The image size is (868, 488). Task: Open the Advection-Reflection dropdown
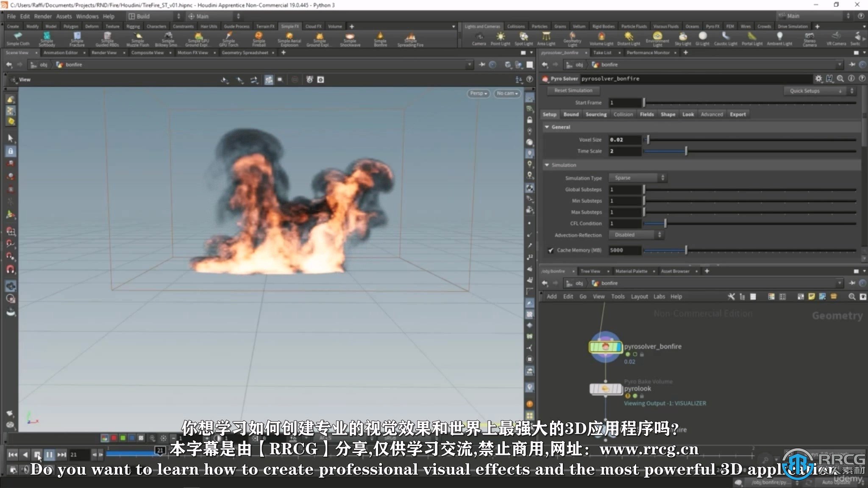636,235
